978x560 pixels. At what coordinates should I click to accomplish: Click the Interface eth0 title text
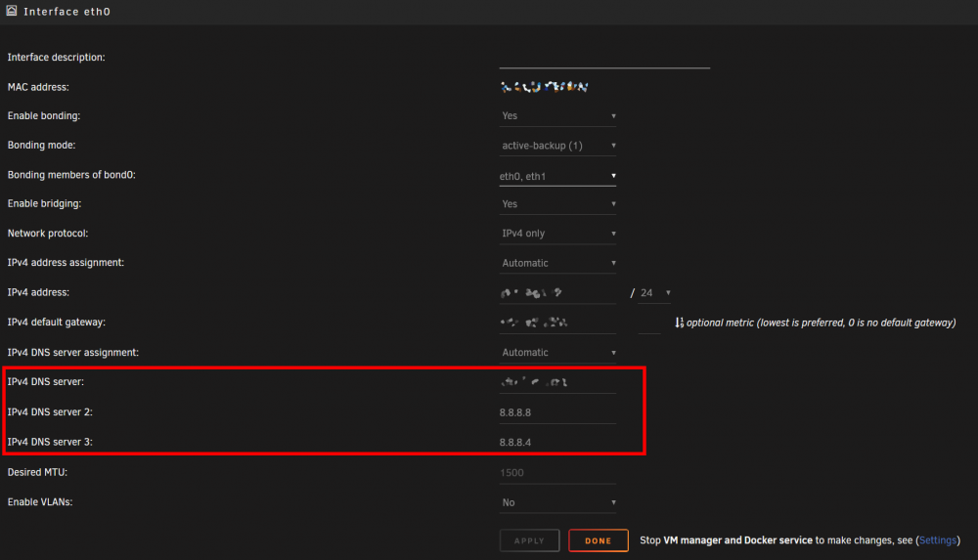coord(67,11)
